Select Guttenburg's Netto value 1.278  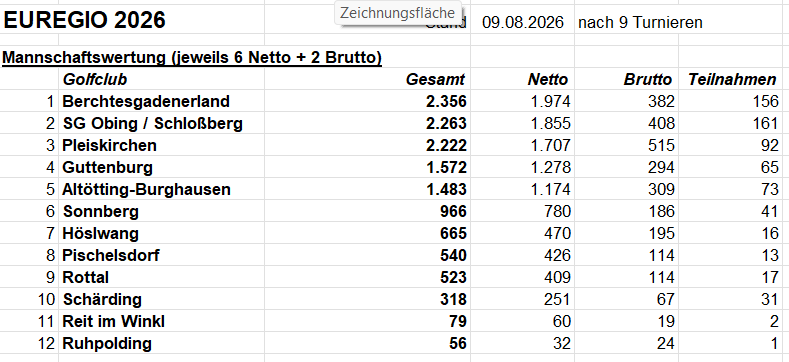coord(550,167)
